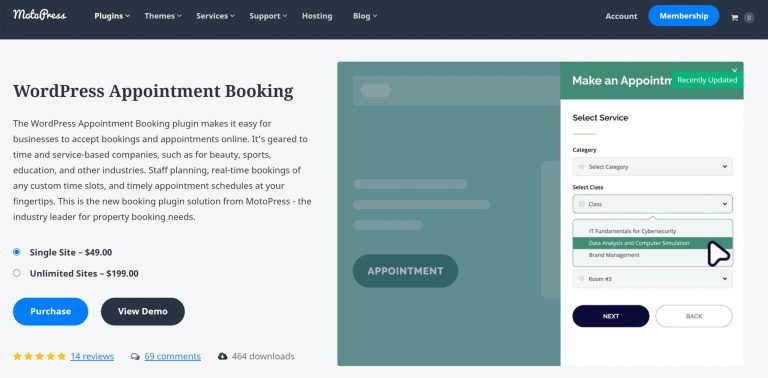This screenshot has width=768, height=378.
Task: Select Single Site $49.00 radio option
Action: click(17, 252)
